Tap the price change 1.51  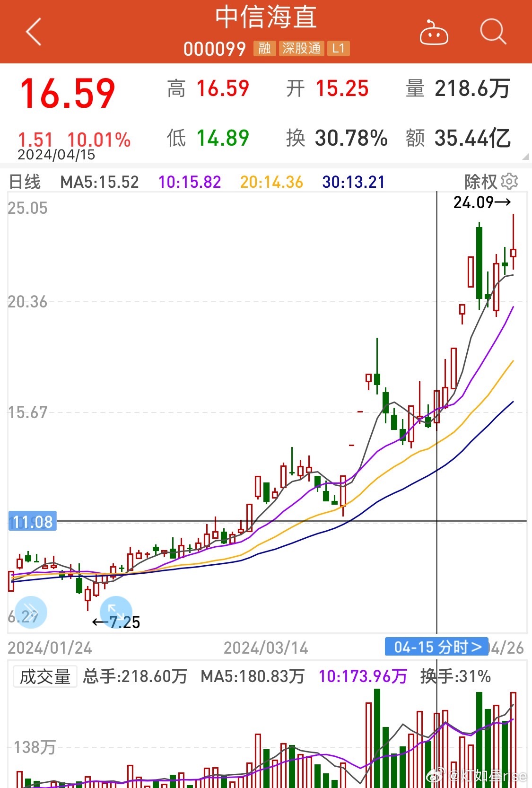pyautogui.click(x=35, y=140)
